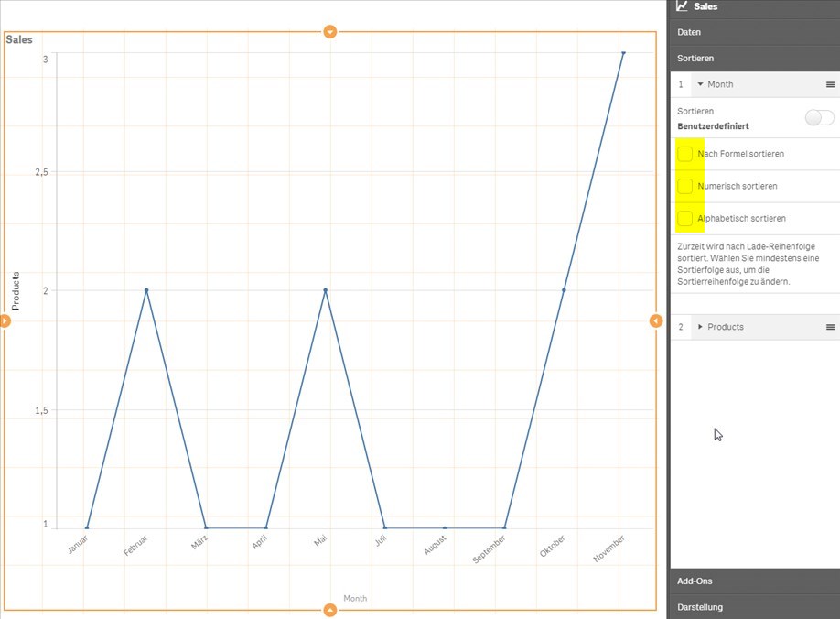Open drag handle menu for Products sort row
Screen dimensions: 840x619
830,327
